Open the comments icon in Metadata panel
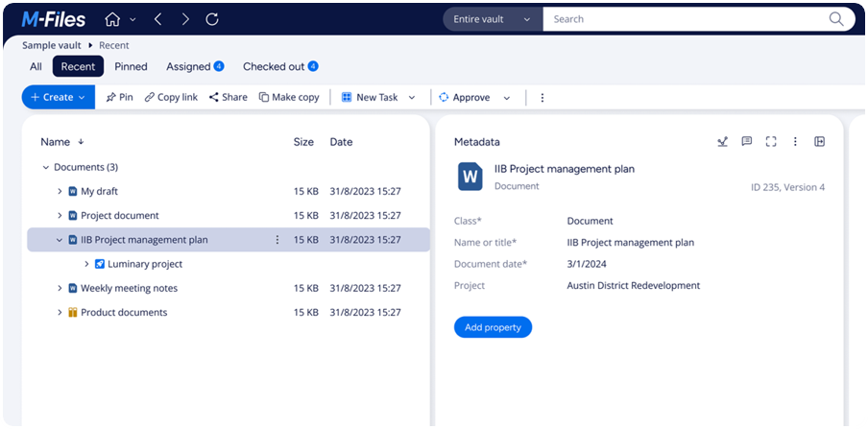868x429 pixels. [x=747, y=142]
